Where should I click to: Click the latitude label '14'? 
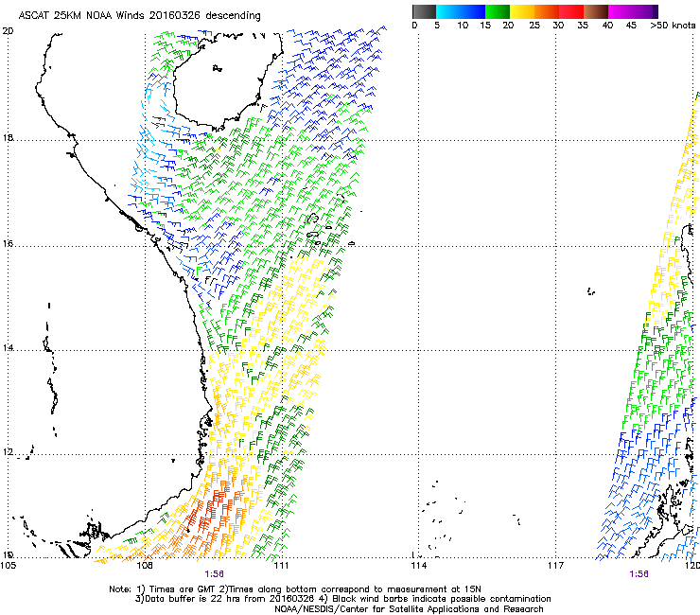pos(8,348)
